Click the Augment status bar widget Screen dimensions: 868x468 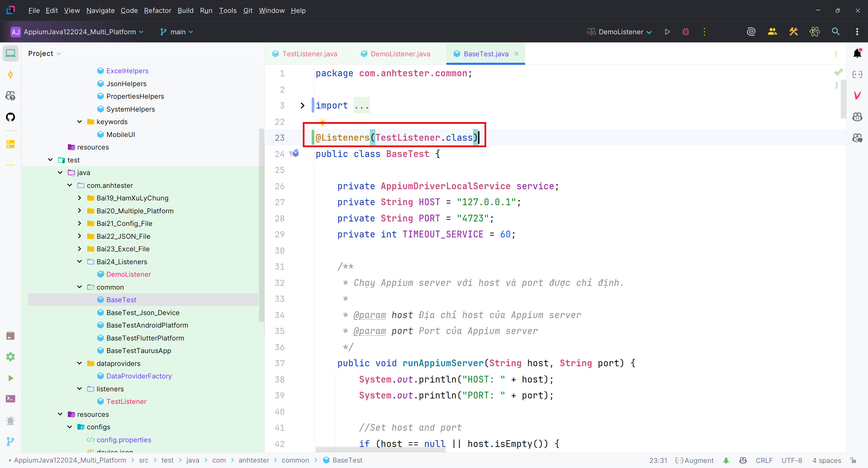(694, 460)
